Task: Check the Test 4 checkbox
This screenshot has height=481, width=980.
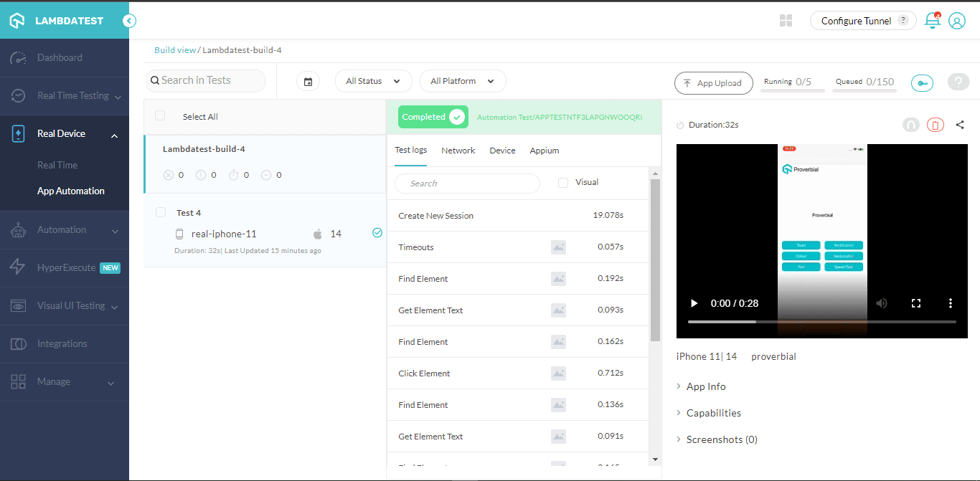Action: (160, 212)
